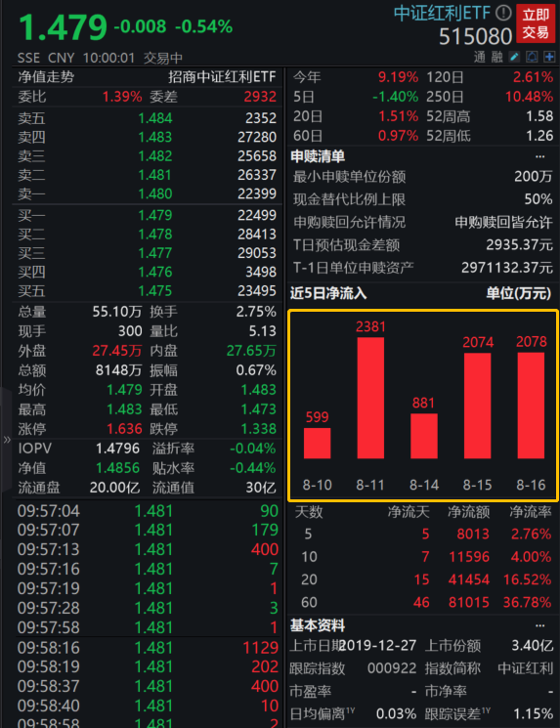Image resolution: width=560 pixels, height=728 pixels.
Task: Click the 中证红利ETF name title
Action: tap(442, 13)
